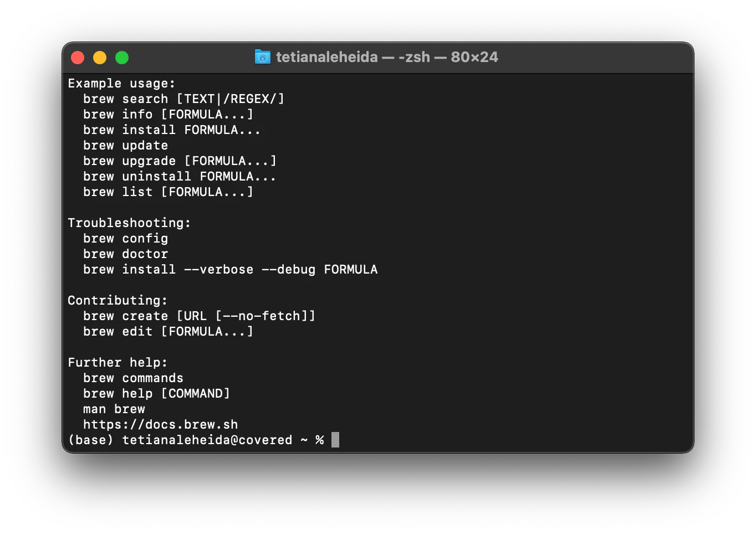
Task: Click the 'brew commands' line
Action: tap(133, 378)
